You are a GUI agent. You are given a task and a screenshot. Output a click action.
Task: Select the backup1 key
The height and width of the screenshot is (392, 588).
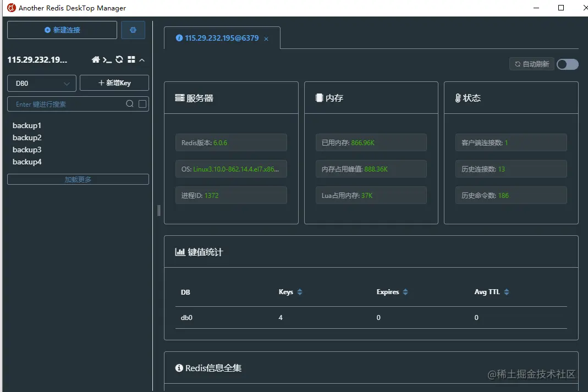click(x=27, y=125)
